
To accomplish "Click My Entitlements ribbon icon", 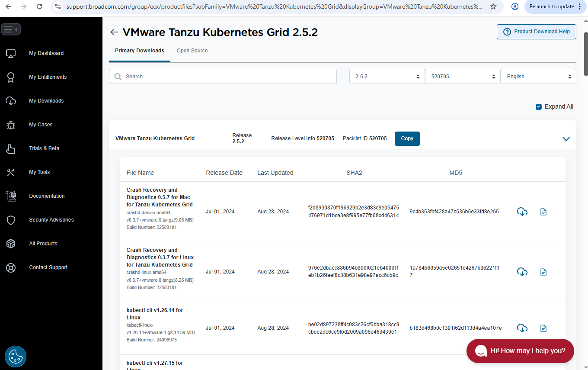I will (11, 77).
